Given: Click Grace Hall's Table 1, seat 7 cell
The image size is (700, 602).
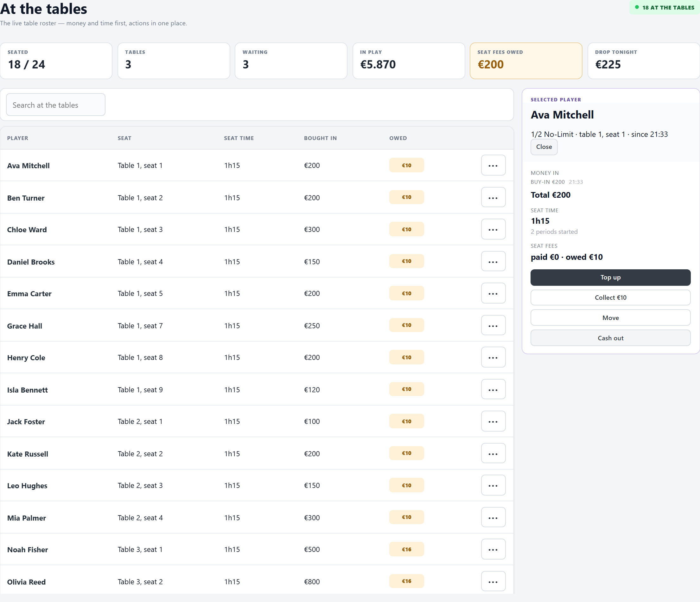Looking at the screenshot, I should (x=140, y=325).
